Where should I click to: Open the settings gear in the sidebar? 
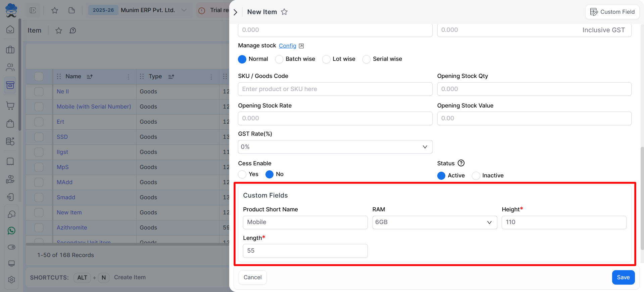[11, 280]
